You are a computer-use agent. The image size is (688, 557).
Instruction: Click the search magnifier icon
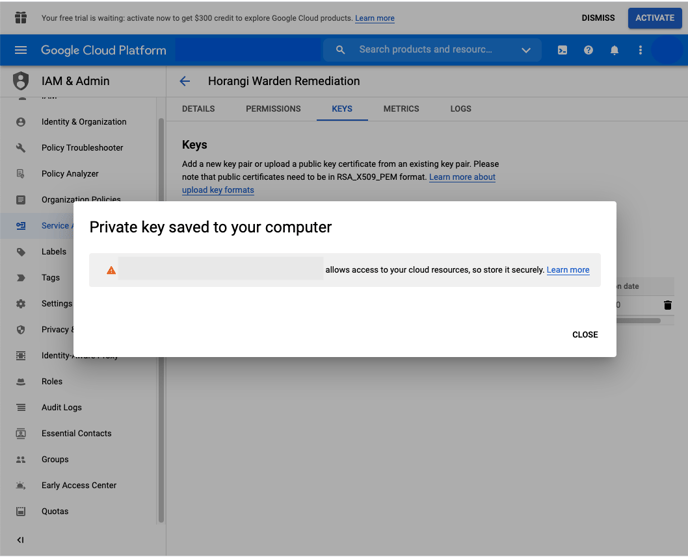(x=340, y=50)
